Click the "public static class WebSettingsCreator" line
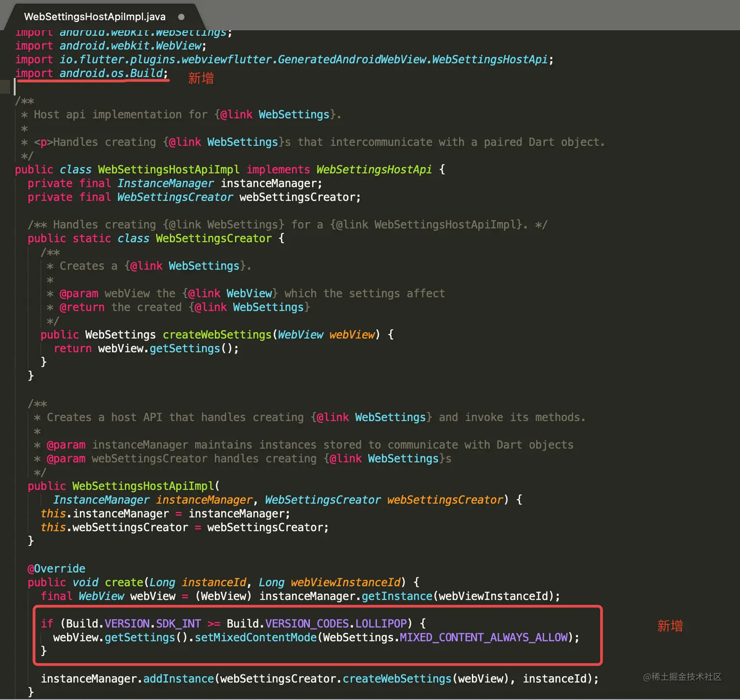 [x=156, y=238]
